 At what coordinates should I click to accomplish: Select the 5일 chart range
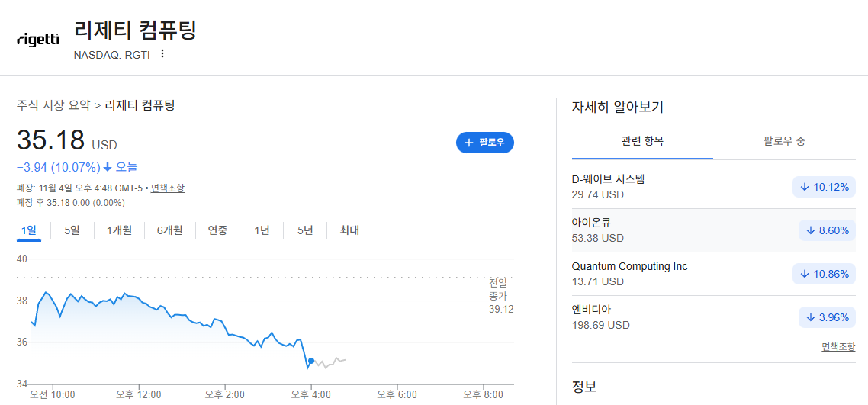click(72, 230)
